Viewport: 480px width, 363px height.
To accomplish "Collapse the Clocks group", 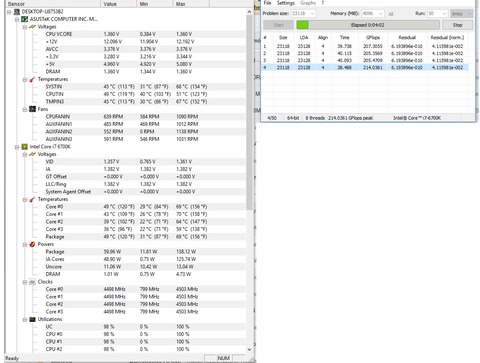I will tap(25, 282).
